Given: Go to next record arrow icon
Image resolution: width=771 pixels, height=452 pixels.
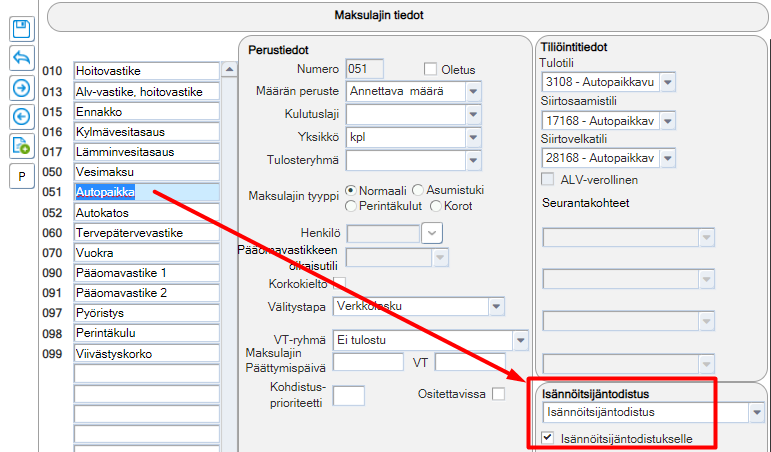Looking at the screenshot, I should point(22,88).
